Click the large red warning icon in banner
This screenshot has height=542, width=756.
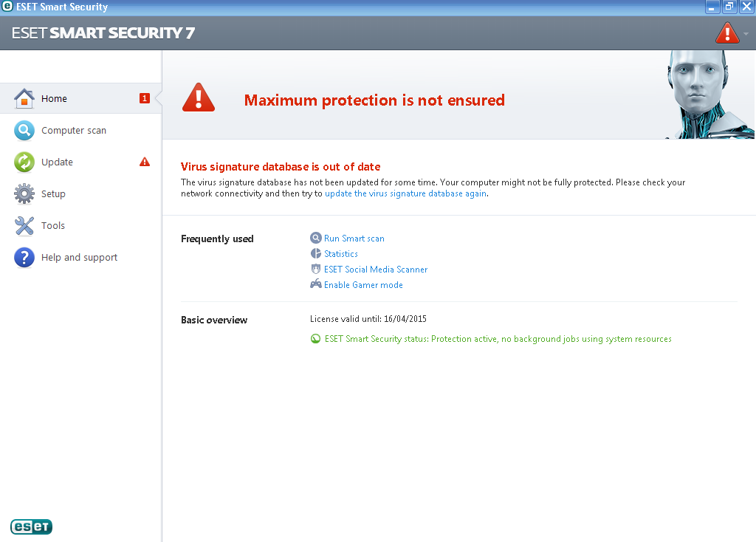(x=199, y=98)
